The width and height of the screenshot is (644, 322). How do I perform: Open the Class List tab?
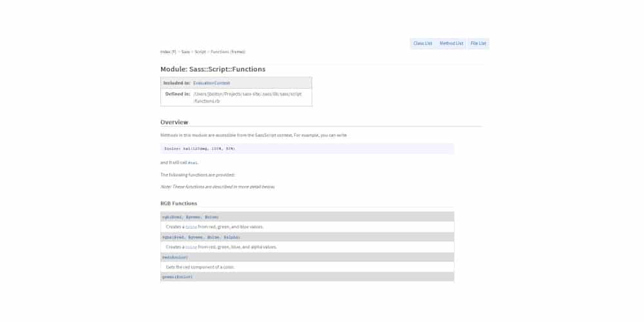(422, 44)
